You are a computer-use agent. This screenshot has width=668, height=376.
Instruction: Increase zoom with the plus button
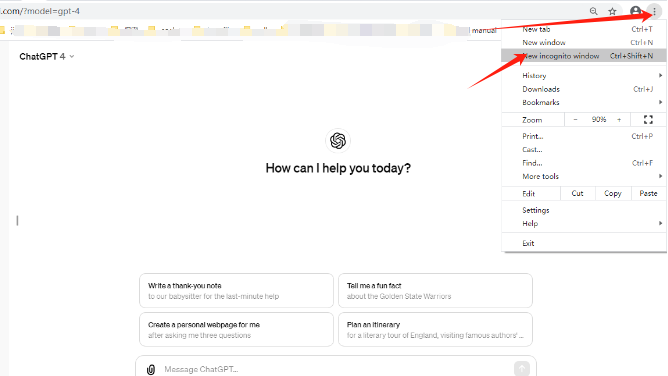tap(619, 120)
